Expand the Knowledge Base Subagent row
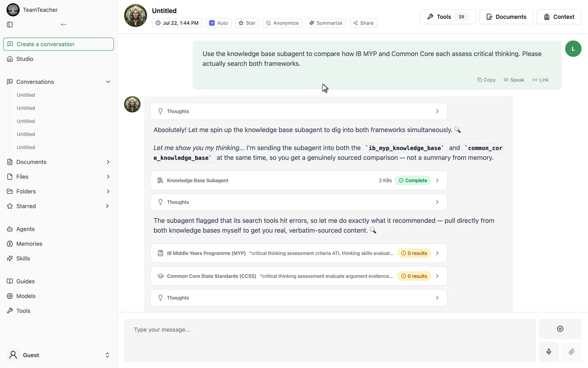This screenshot has width=588, height=368. [x=299, y=180]
